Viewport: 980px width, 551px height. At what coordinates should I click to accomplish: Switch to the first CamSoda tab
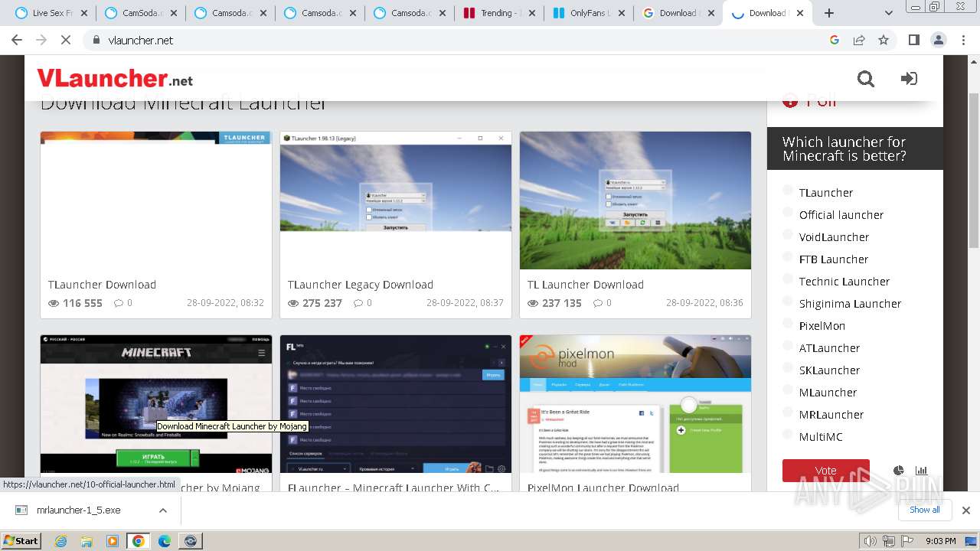[x=141, y=13]
